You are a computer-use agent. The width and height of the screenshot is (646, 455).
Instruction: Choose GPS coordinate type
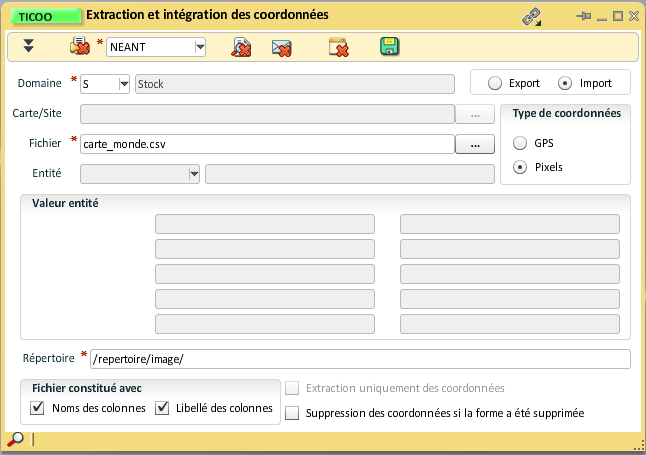coord(520,143)
